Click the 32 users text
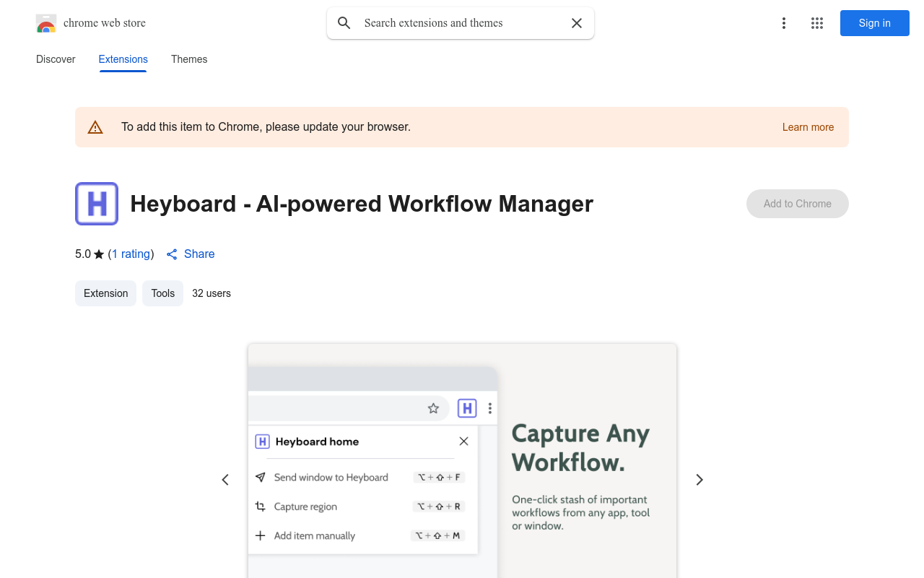The height and width of the screenshot is (578, 924). pyautogui.click(x=212, y=293)
